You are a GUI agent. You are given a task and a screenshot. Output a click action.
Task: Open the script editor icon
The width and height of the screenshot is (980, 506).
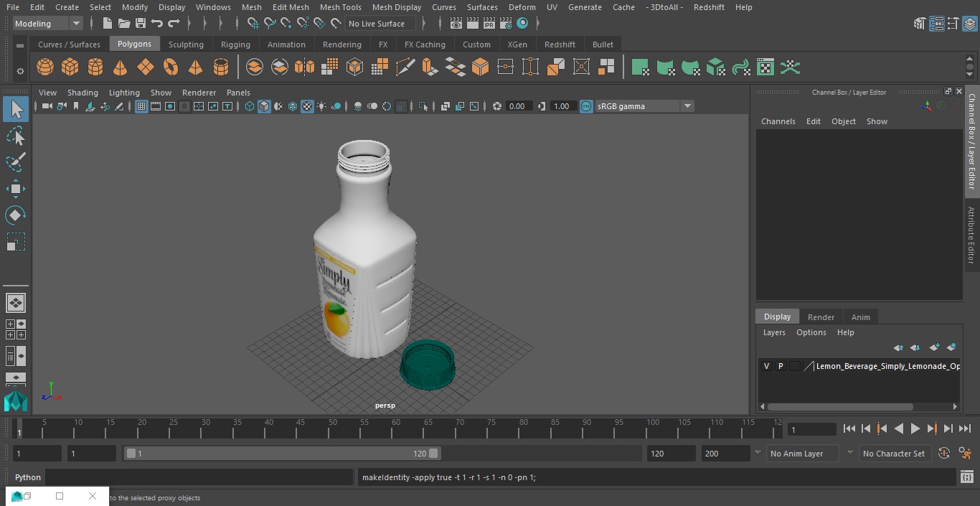967,477
